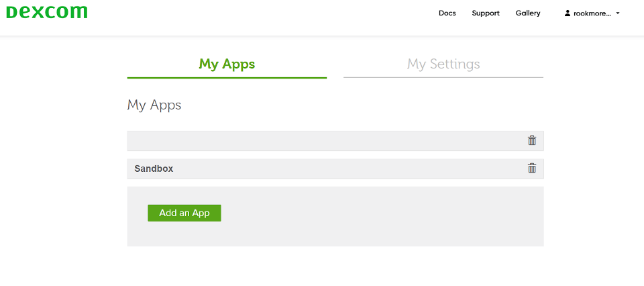Click blank header area left of Docs
The width and height of the screenshot is (644, 286).
pos(268,13)
